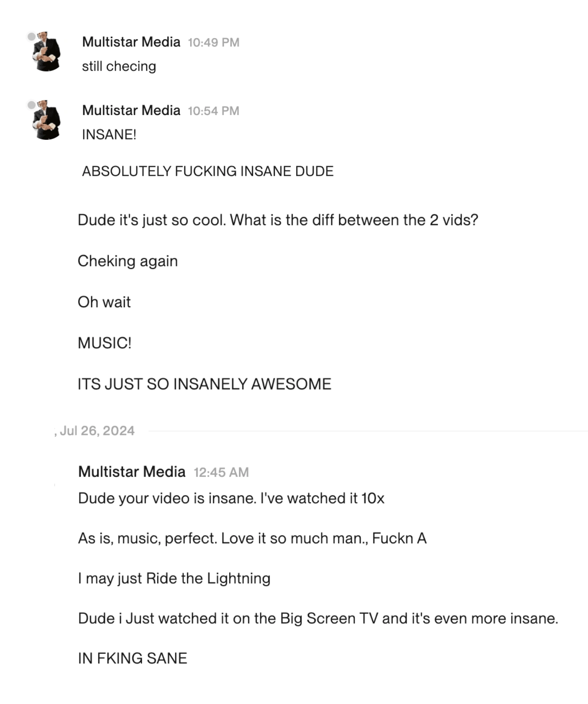Click Multistar Media avatar beside 10:49 PM message

point(47,51)
